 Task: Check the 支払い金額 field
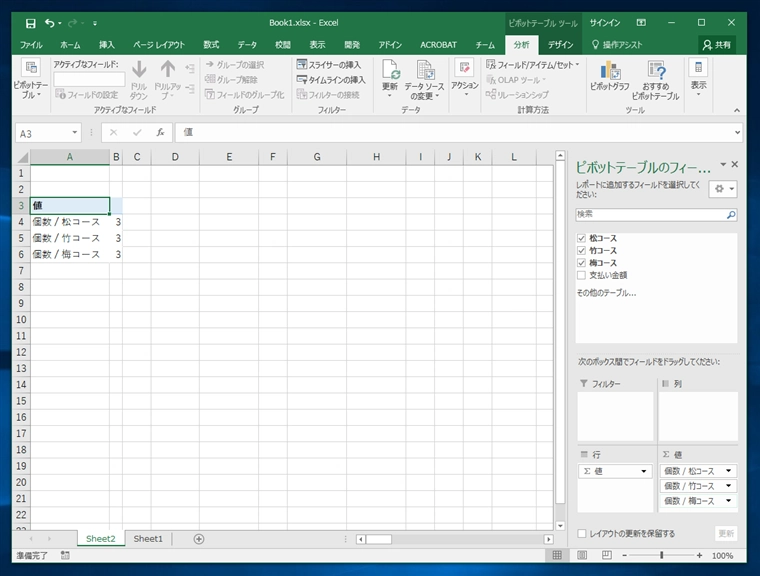[581, 275]
